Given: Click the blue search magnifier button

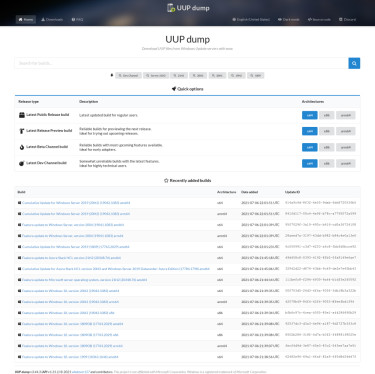Looking at the screenshot, I should click(x=354, y=63).
